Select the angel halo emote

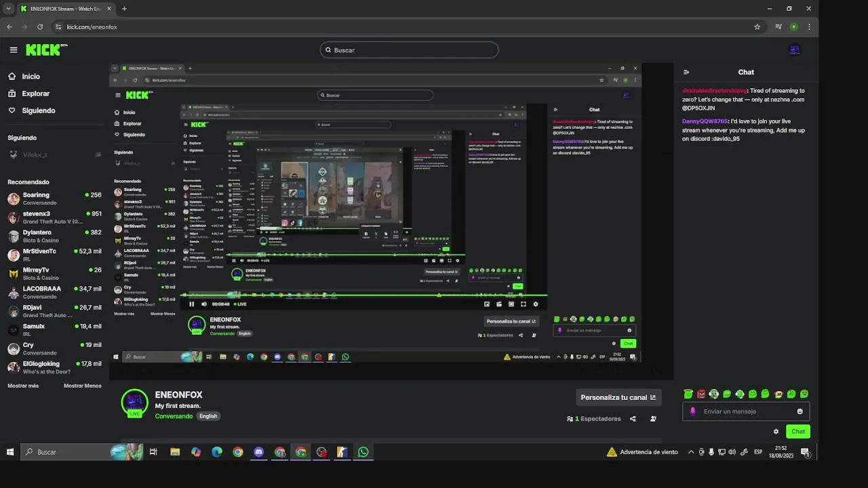click(x=688, y=394)
